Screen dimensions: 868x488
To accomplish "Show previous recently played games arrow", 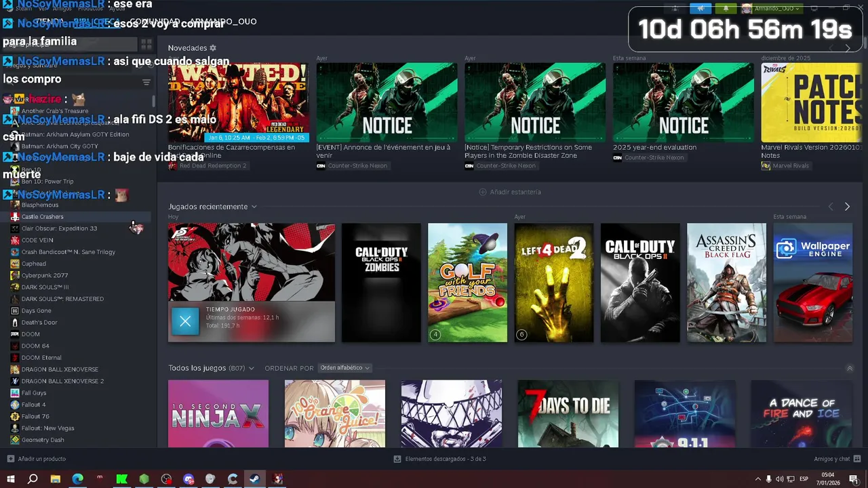I will point(831,207).
